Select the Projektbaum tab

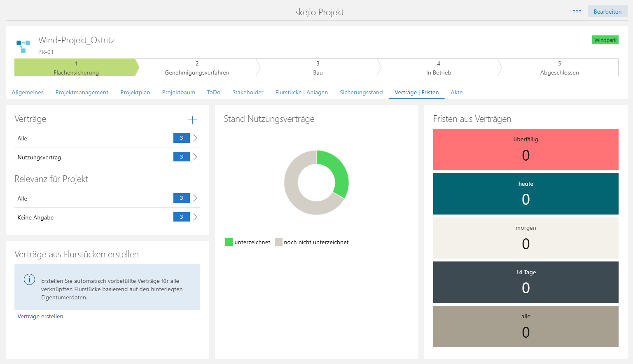tap(178, 92)
